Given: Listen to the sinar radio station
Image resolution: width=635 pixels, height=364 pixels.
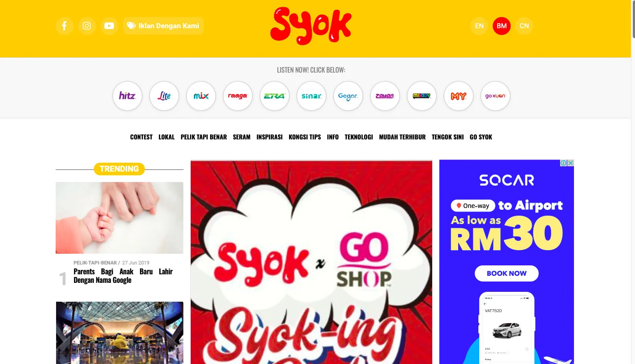Looking at the screenshot, I should [311, 96].
